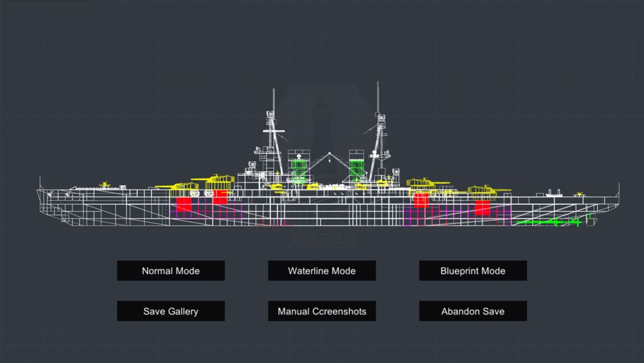Click the left green funnel on the ship
Screen dimensions: 644x363
click(299, 165)
